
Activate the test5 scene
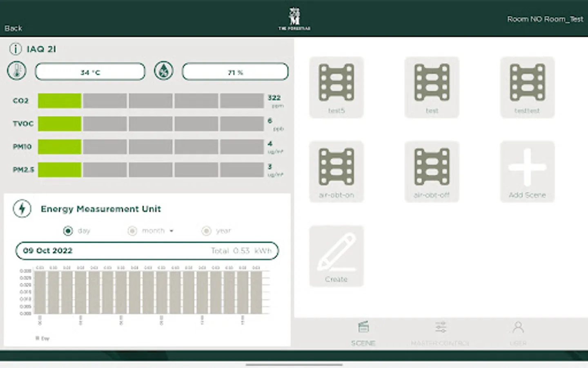point(336,88)
